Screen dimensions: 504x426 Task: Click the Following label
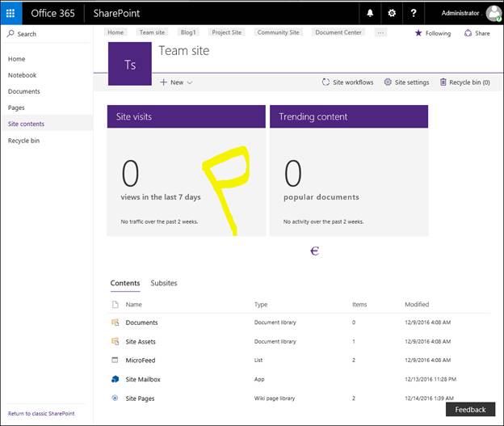[438, 33]
